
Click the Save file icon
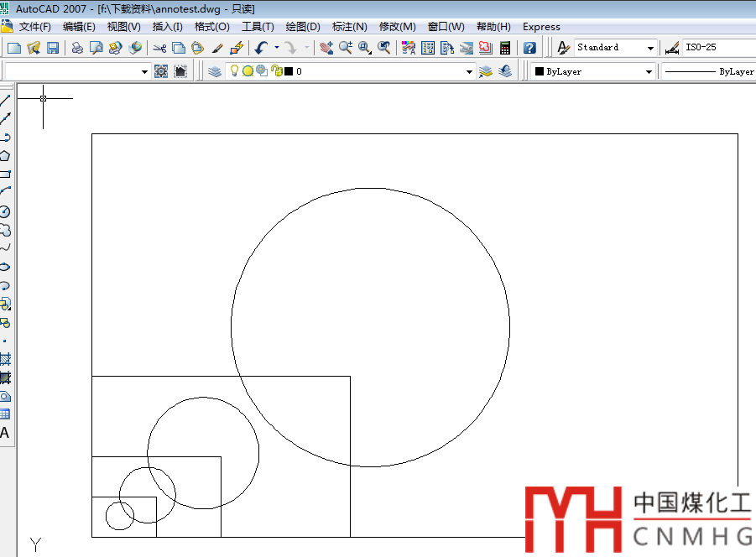53,48
